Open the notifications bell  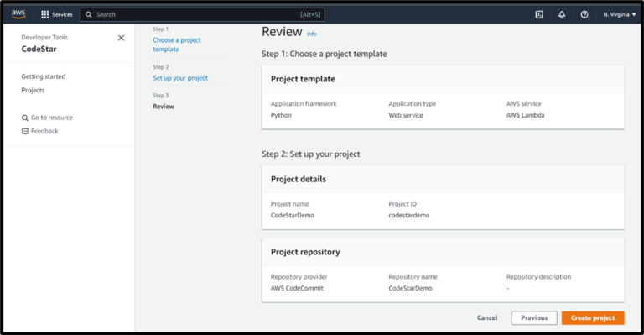coord(562,14)
